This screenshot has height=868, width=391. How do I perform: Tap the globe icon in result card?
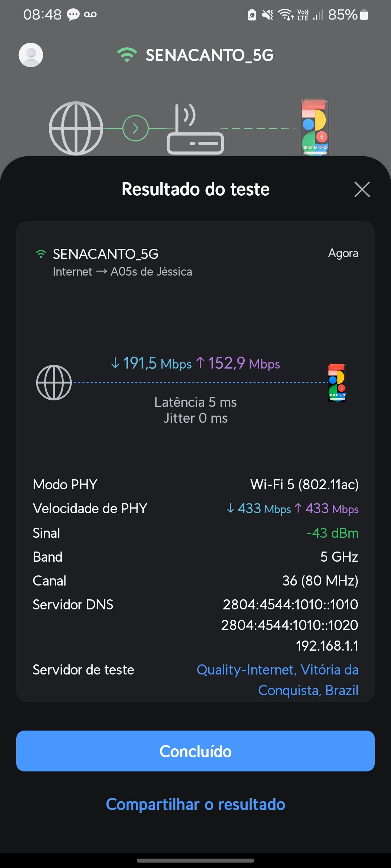click(54, 383)
